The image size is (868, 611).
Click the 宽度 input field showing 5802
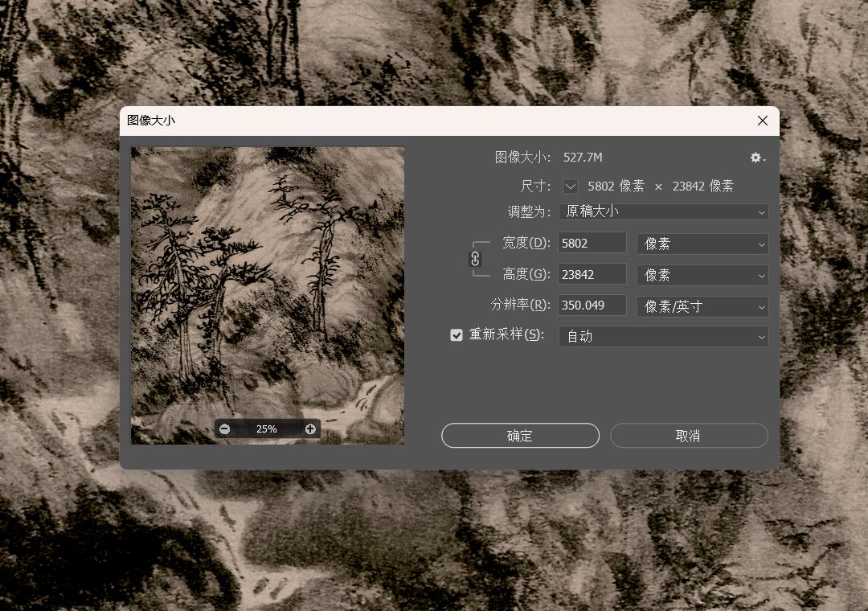point(592,243)
